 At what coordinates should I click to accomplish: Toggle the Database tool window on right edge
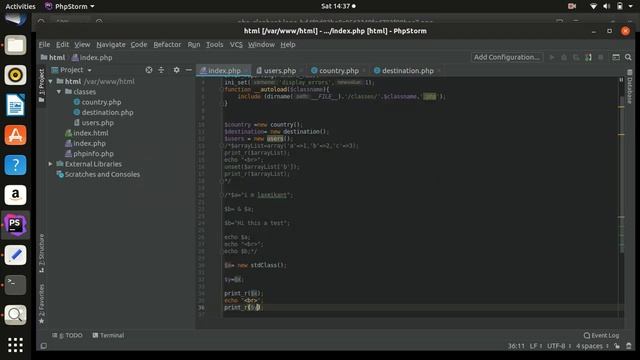coord(629,87)
